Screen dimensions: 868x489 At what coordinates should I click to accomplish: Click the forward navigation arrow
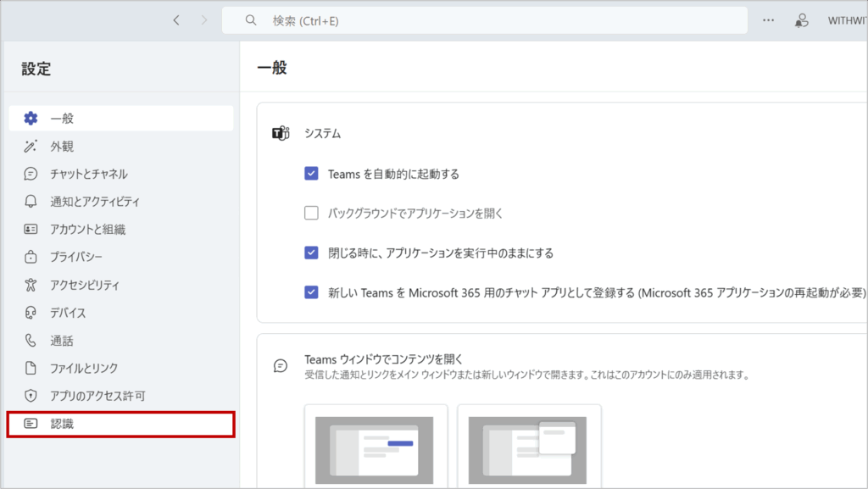tap(203, 20)
